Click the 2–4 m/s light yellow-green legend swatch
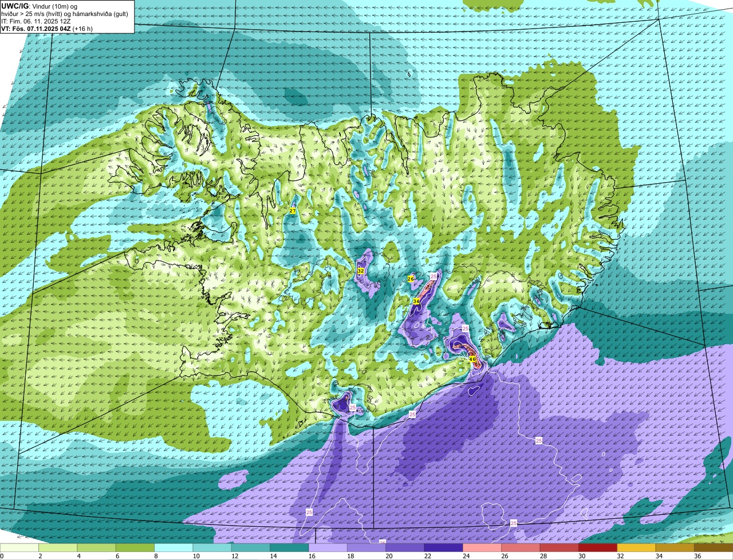Viewport: 733px width, 560px height. click(x=58, y=548)
